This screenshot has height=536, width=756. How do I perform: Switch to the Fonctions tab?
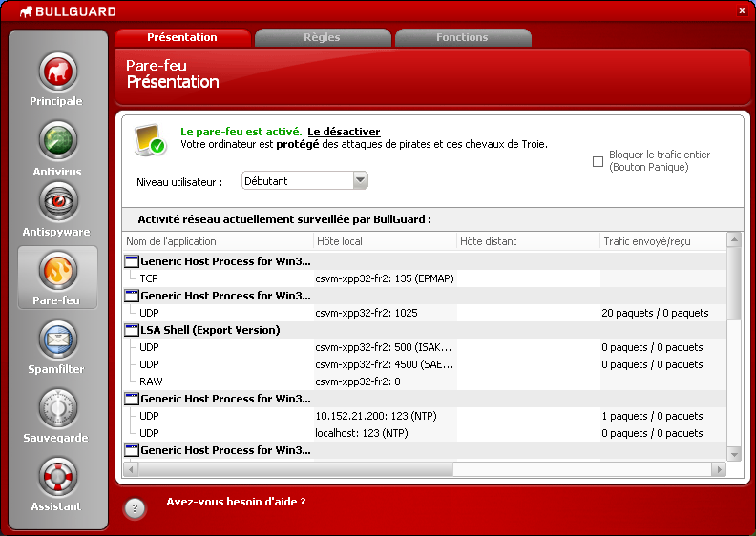click(x=462, y=37)
